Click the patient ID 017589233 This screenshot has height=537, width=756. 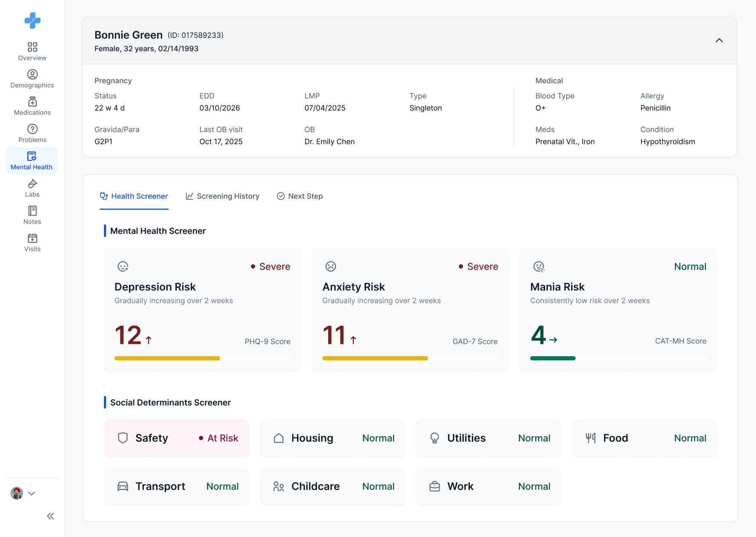pos(195,35)
